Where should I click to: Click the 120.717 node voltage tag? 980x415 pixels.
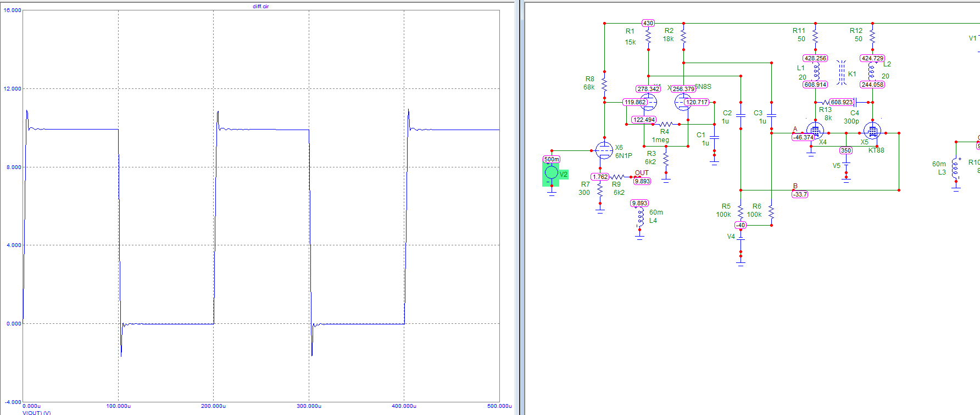click(x=697, y=102)
